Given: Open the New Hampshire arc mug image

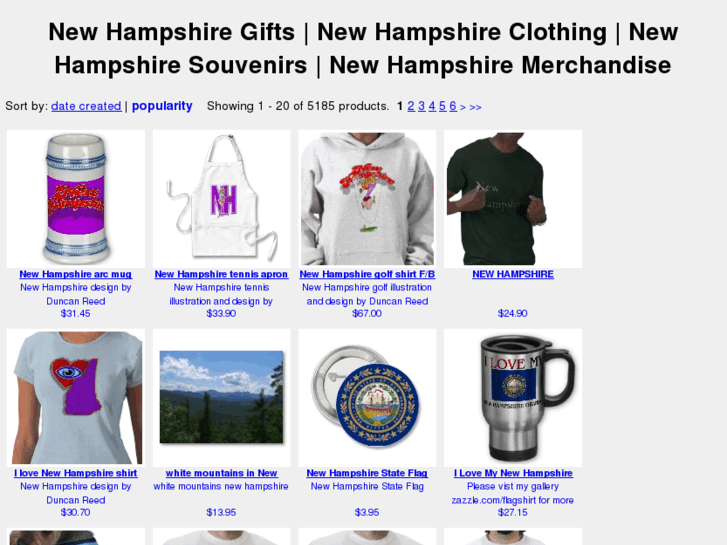Looking at the screenshot, I should (76, 199).
